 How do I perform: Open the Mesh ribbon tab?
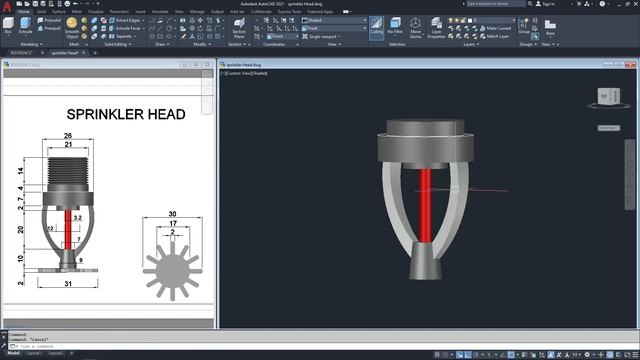[x=77, y=11]
